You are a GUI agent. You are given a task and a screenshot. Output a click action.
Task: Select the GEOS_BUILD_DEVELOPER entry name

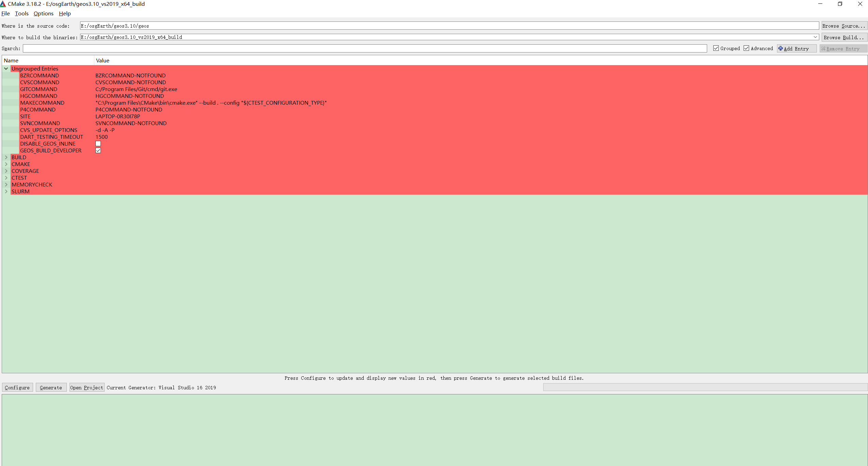click(50, 150)
